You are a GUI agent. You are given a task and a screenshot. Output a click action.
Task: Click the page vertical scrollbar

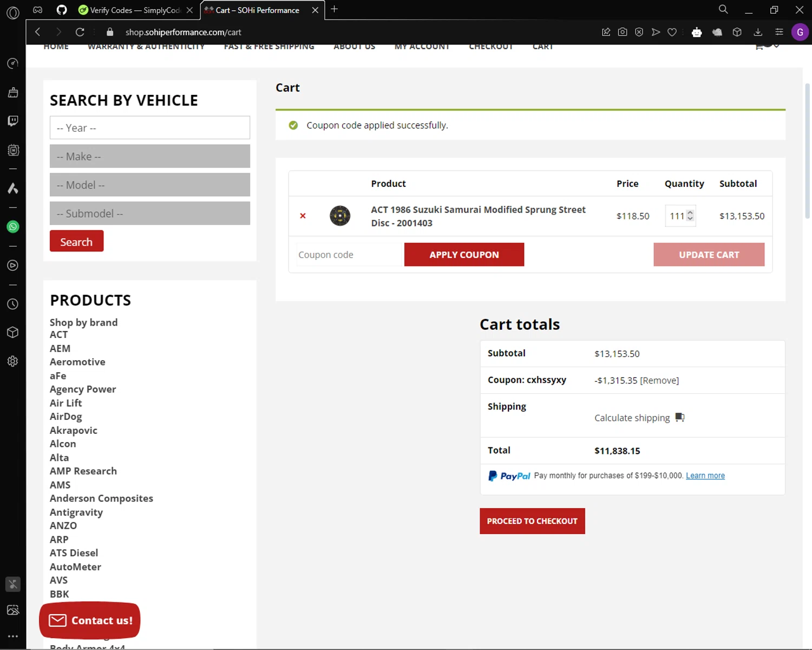[x=807, y=152]
